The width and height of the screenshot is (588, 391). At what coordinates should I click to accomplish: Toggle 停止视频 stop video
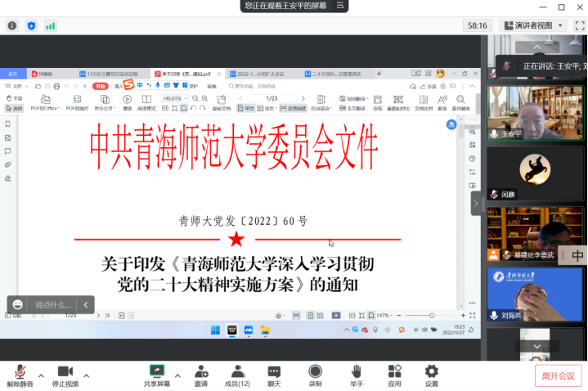(x=65, y=376)
